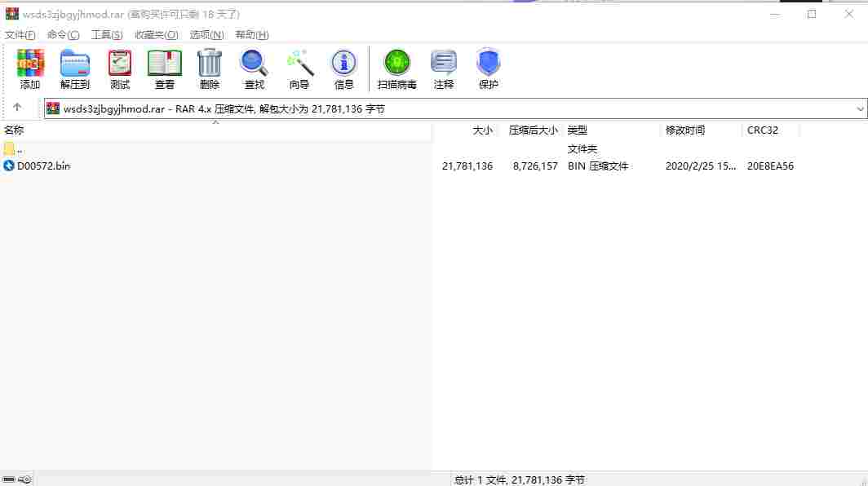Image resolution: width=868 pixels, height=486 pixels.
Task: Click the drive icon in status bar
Action: pos(8,479)
